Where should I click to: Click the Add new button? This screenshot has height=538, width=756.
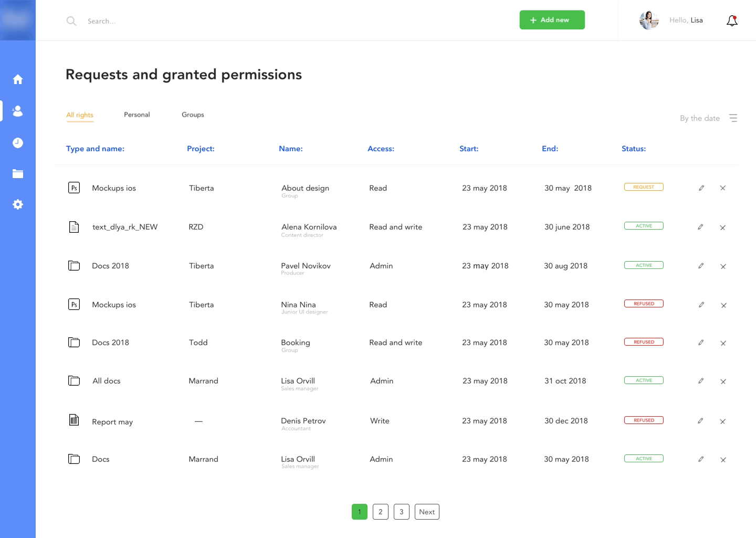tap(552, 20)
